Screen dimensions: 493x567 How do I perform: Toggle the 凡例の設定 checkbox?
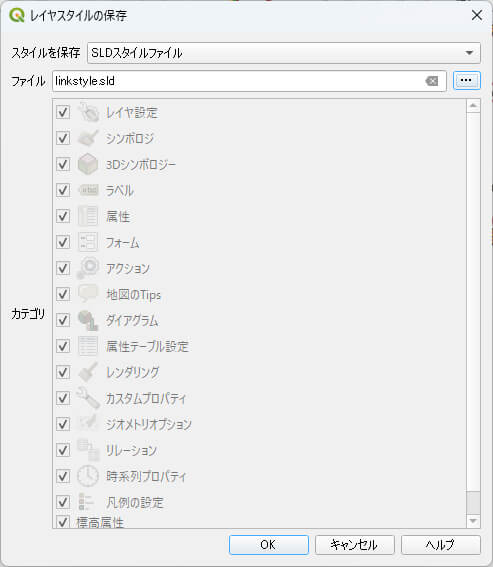pos(63,502)
